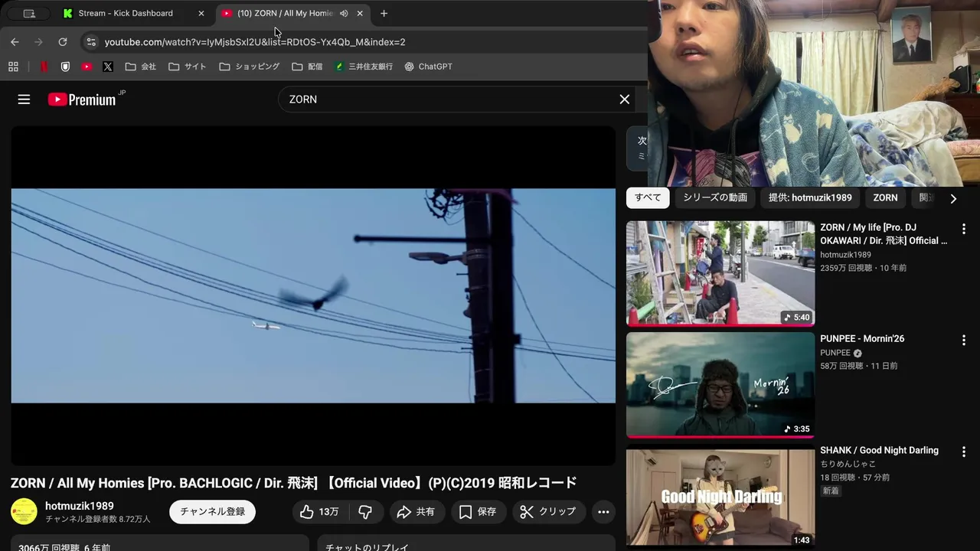
Task: Expand the 3066万 回視聴 description box
Action: tap(160, 543)
